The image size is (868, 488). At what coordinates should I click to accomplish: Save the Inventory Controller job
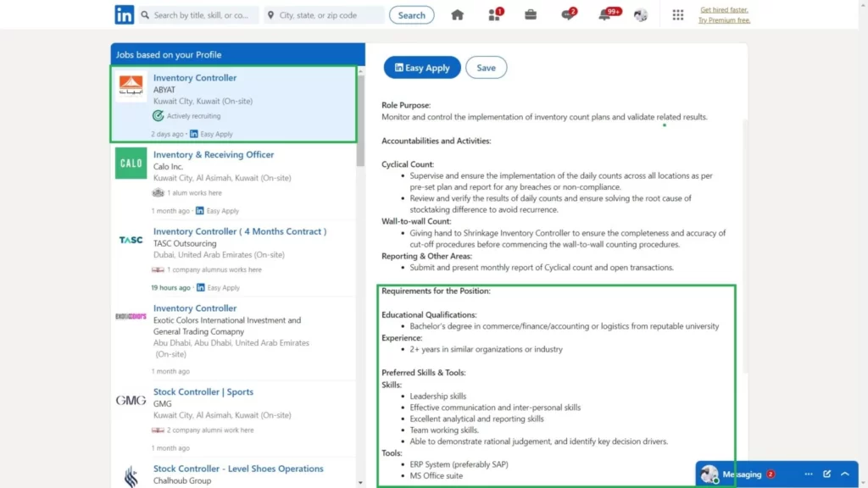point(486,68)
